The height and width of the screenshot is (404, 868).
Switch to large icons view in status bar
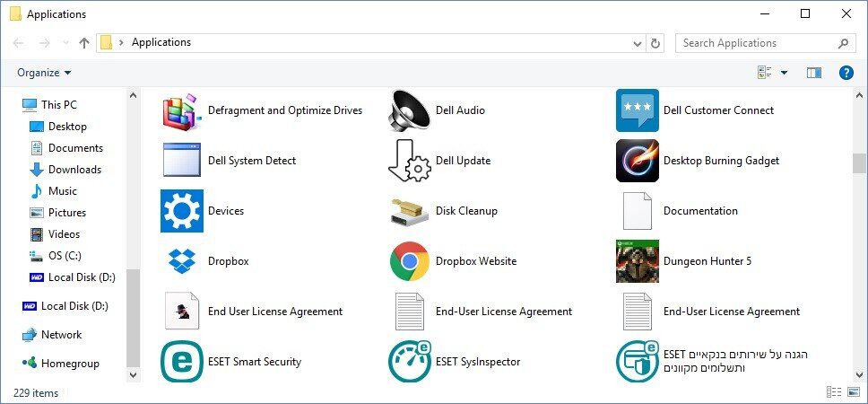point(855,392)
